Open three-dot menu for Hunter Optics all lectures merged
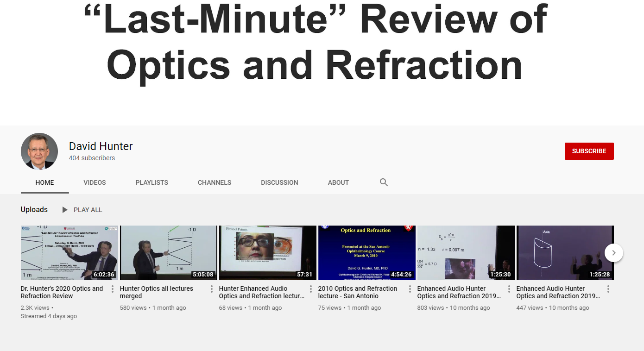Viewport: 644px width, 351px height. (x=212, y=289)
